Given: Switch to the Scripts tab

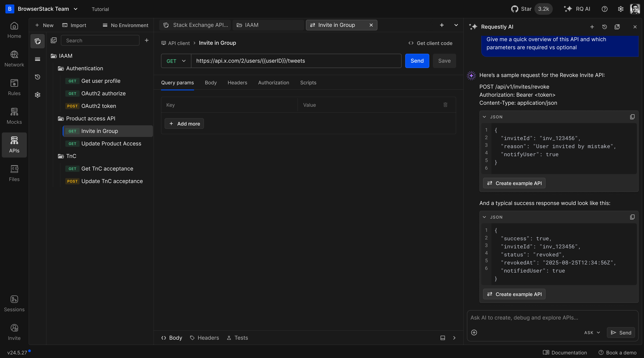Looking at the screenshot, I should (308, 83).
